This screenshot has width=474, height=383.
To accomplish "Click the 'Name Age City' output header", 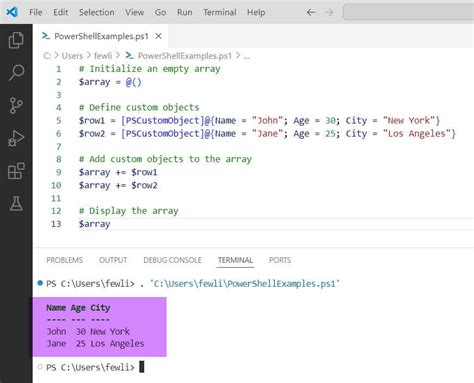I will [78, 308].
